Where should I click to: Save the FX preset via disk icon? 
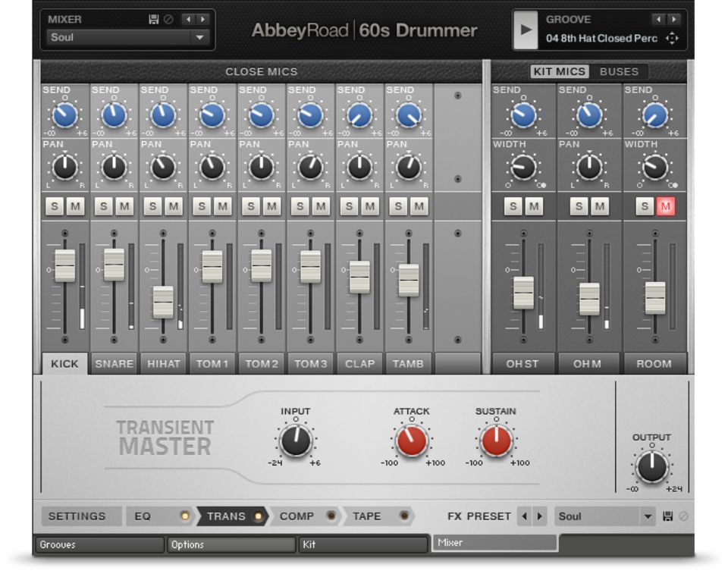668,516
